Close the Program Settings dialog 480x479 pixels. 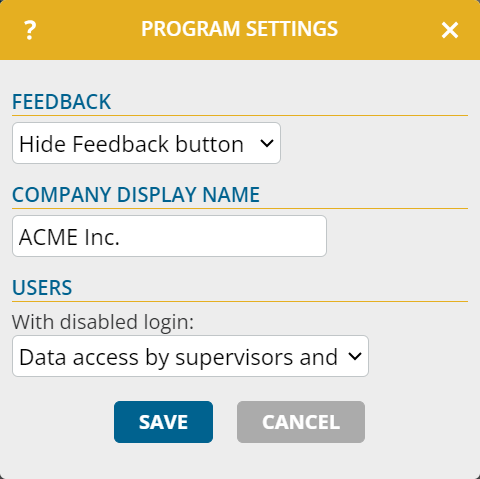point(450,30)
